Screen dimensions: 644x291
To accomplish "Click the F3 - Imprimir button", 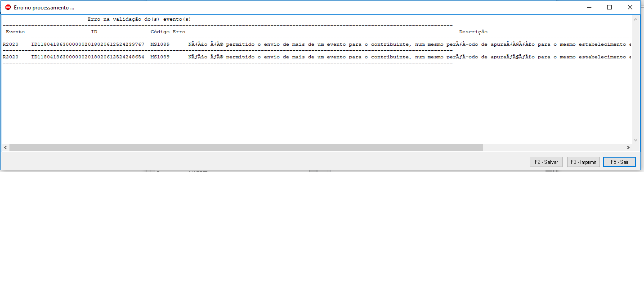I will pos(583,162).
